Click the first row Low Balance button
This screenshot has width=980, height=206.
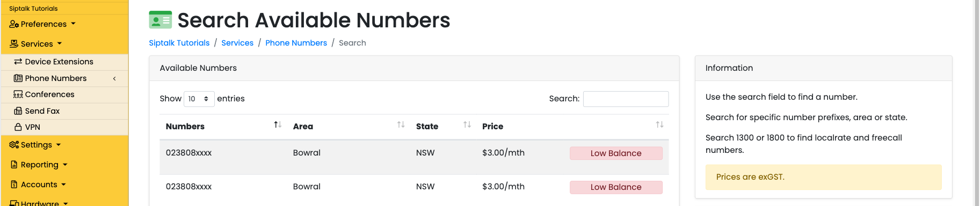[x=616, y=153]
